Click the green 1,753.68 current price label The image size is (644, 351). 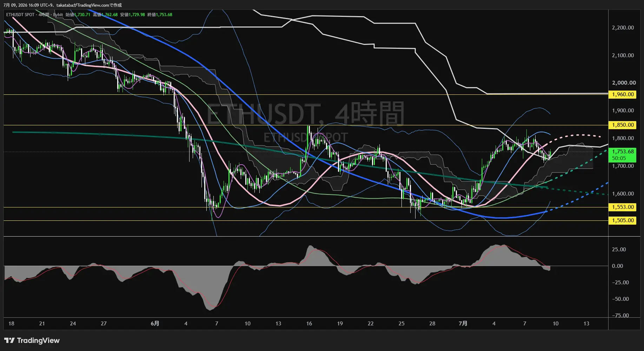(x=623, y=155)
